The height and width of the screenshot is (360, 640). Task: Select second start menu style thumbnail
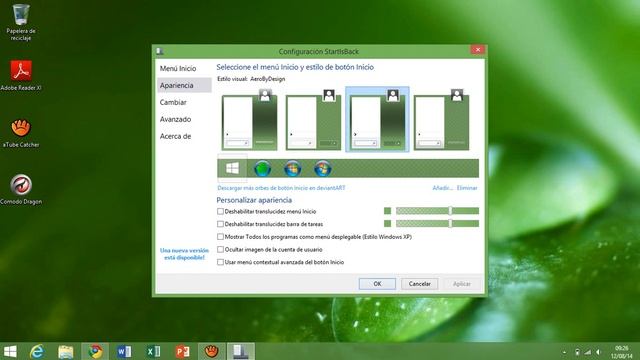[313, 120]
